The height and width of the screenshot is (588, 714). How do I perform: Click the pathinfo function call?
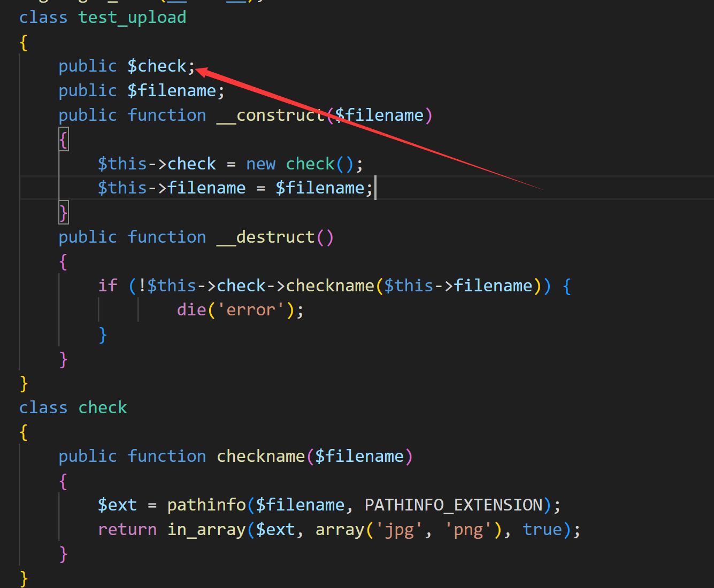(206, 505)
